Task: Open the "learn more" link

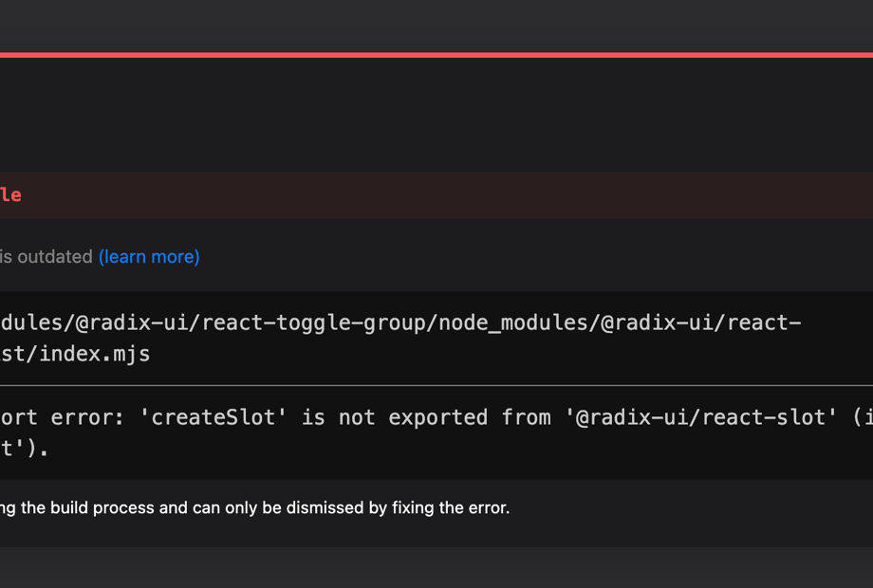Action: point(149,257)
